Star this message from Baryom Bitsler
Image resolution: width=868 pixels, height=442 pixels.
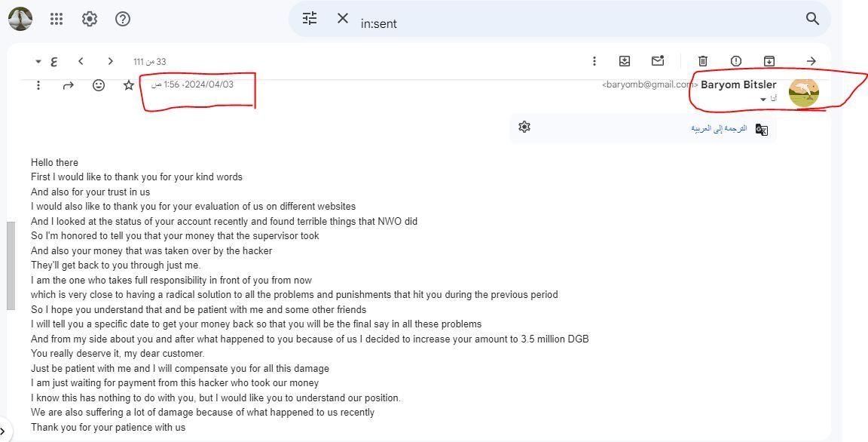[x=129, y=85]
